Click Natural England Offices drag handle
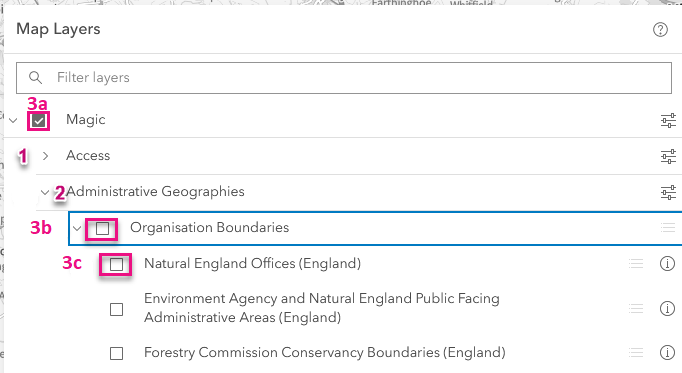The height and width of the screenshot is (373, 682). pos(636,263)
